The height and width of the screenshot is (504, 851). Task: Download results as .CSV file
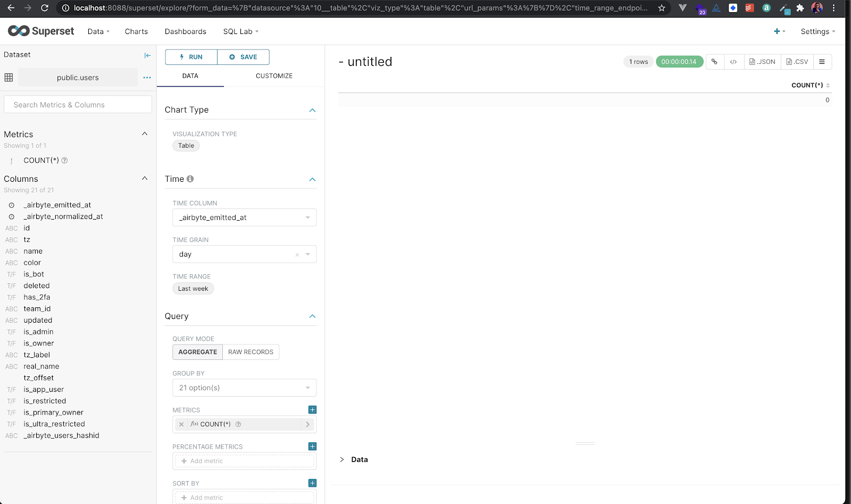796,61
